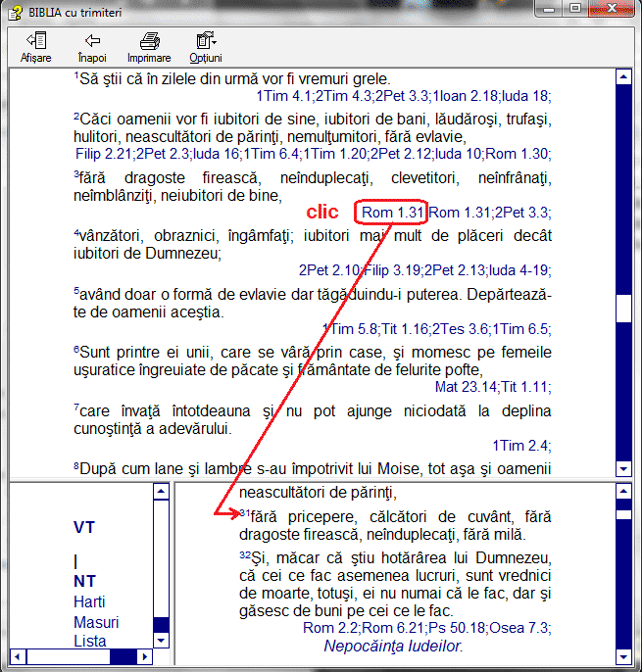
Task: Click lower verse pane scroll-up arrow
Action: pyautogui.click(x=623, y=491)
